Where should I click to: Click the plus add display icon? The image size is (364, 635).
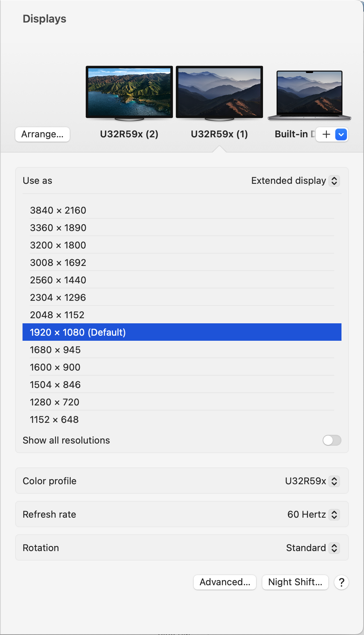click(326, 134)
